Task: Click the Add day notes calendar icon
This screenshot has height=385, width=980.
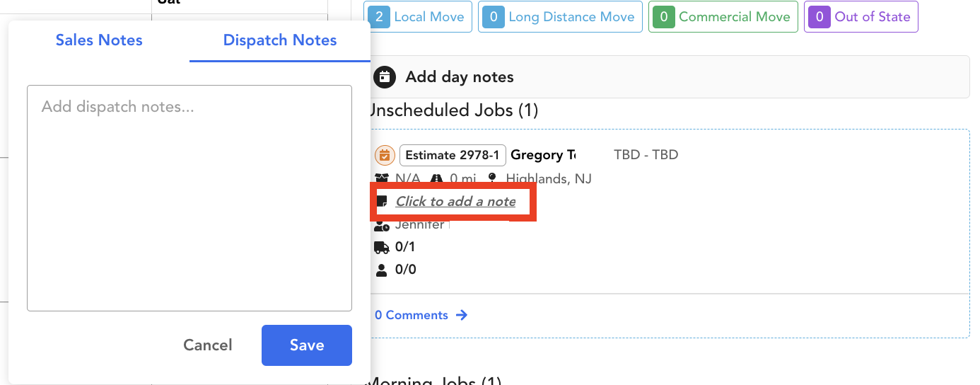Action: click(x=384, y=77)
